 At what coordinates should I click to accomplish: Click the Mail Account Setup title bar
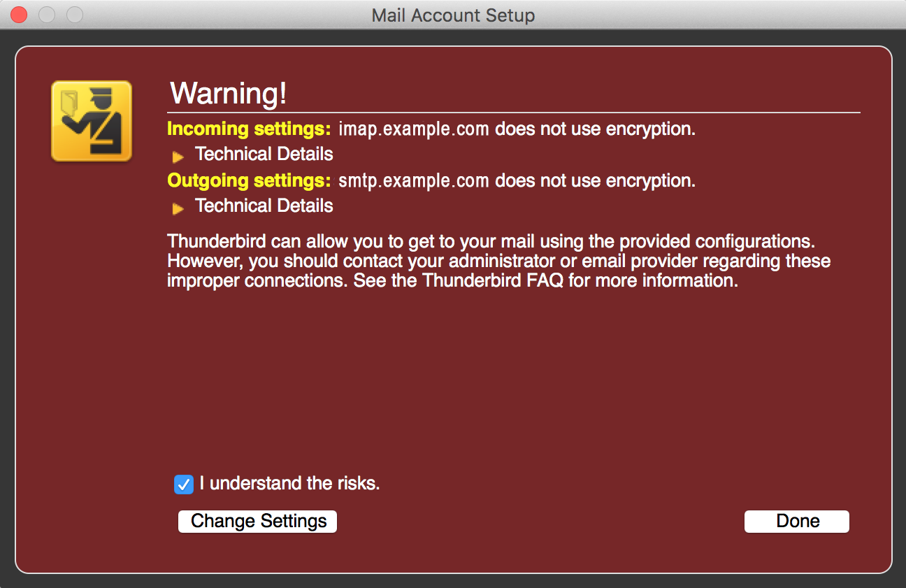tap(453, 15)
